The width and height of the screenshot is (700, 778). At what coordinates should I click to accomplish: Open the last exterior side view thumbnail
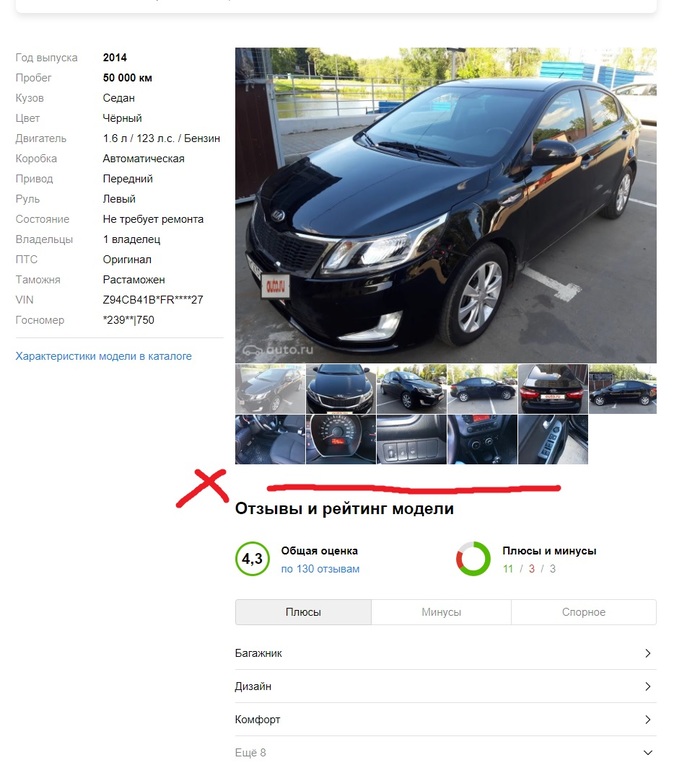(623, 389)
